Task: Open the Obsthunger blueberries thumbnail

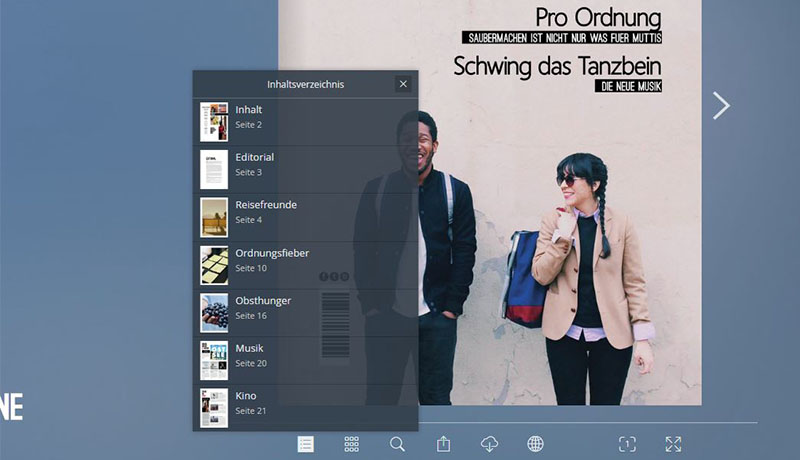Action: pyautogui.click(x=214, y=313)
